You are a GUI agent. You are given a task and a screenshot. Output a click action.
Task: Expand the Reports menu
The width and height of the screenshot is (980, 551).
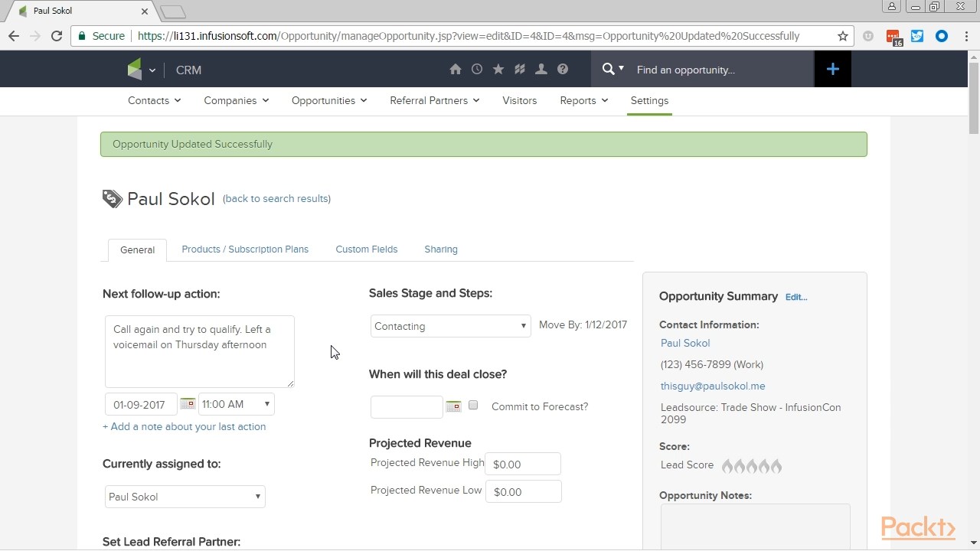583,100
